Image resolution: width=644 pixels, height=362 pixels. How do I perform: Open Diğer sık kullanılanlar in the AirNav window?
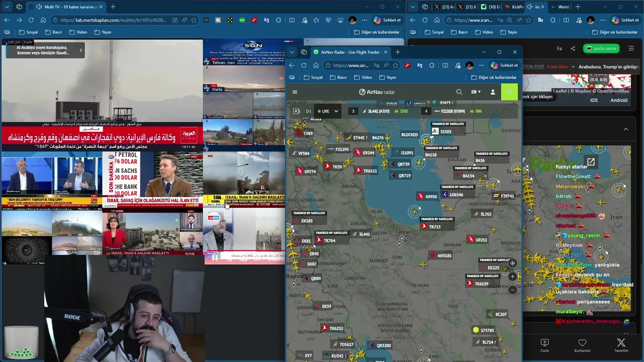[x=494, y=77]
